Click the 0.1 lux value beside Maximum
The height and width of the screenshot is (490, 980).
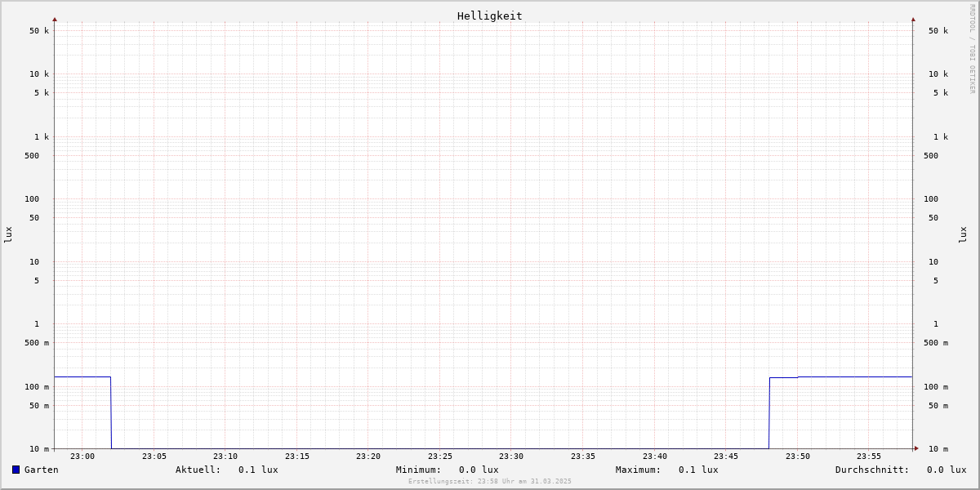tap(698, 470)
